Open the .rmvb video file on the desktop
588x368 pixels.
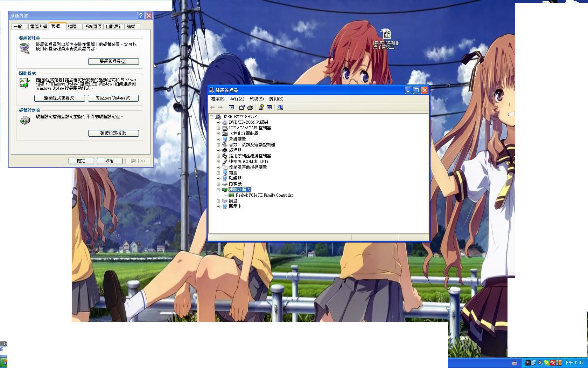click(385, 39)
